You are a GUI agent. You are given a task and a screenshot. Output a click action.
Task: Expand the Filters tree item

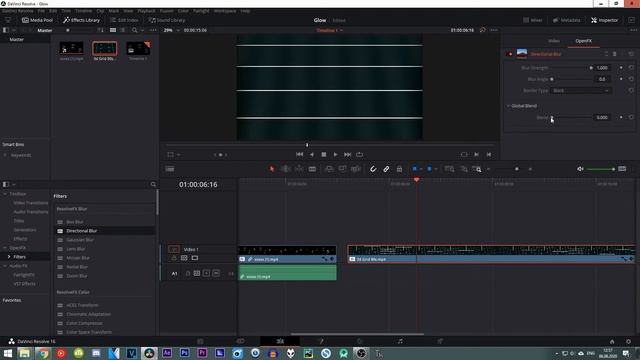click(x=9, y=257)
